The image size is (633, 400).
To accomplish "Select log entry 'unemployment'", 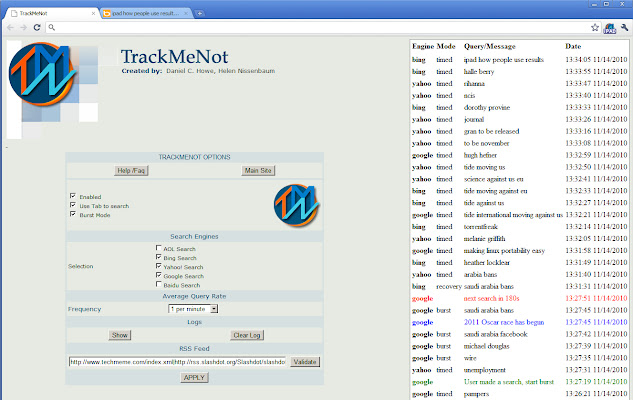I will (x=485, y=370).
